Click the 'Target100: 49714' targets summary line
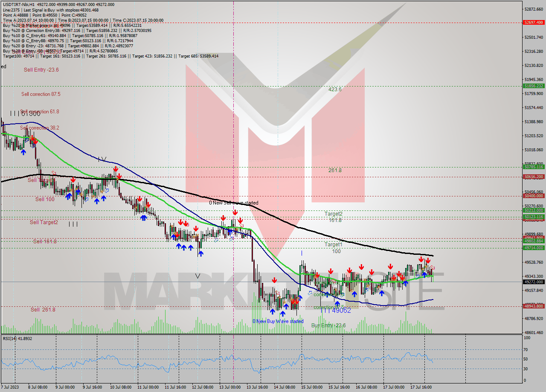This screenshot has height=392, width=546. pos(110,56)
